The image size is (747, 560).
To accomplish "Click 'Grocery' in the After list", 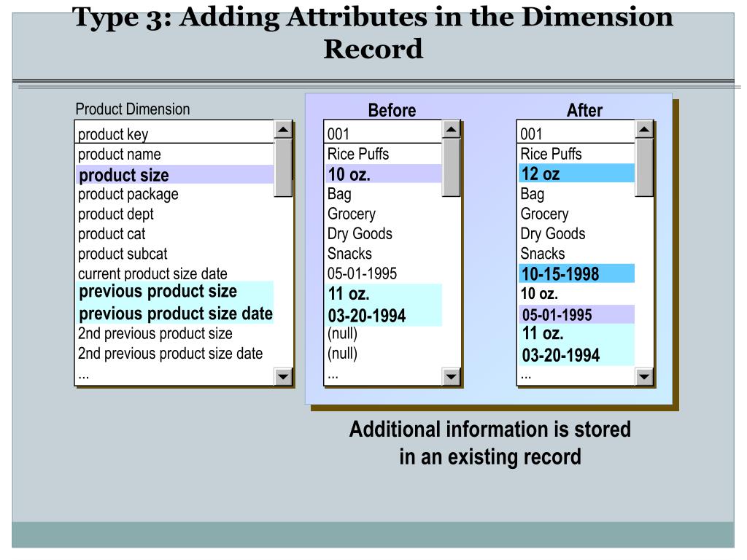I will coord(544,214).
